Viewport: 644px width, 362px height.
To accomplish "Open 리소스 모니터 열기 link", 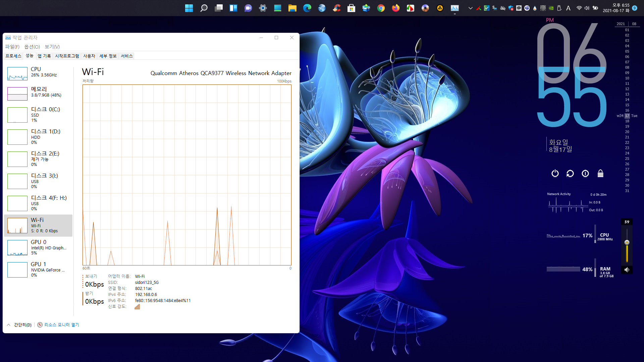I will (62, 325).
